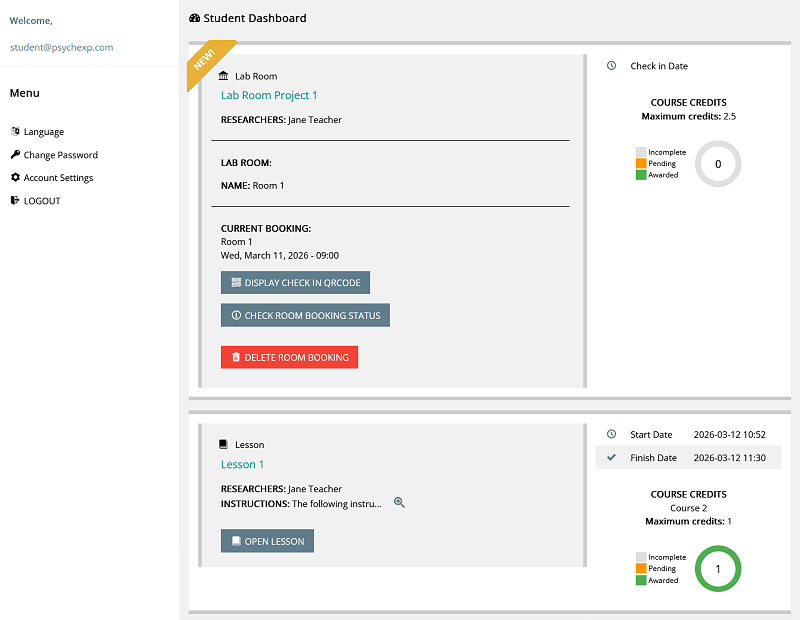Click the green credits donut chart showing 1
The width and height of the screenshot is (800, 620).
click(x=717, y=569)
